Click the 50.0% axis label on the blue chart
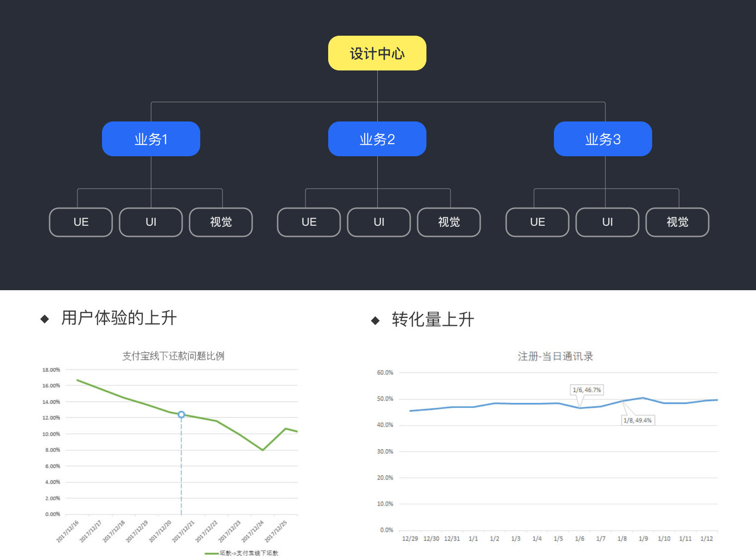 tap(385, 399)
